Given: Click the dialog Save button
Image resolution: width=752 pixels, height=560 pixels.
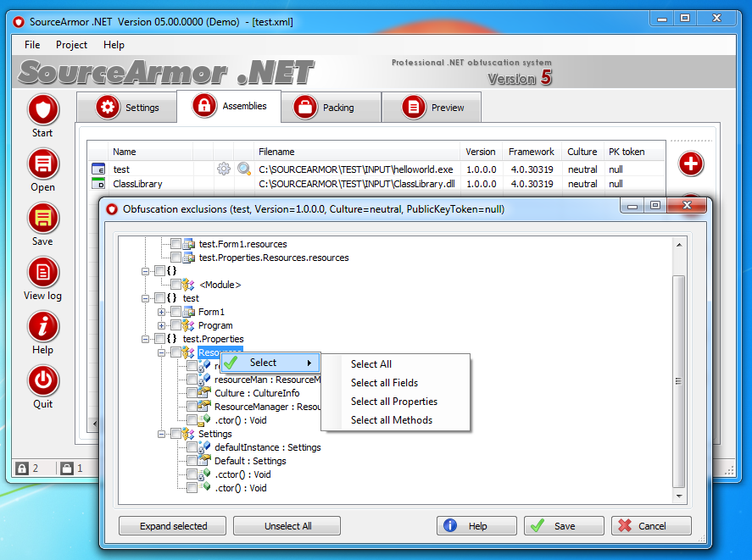Looking at the screenshot, I should tap(564, 526).
